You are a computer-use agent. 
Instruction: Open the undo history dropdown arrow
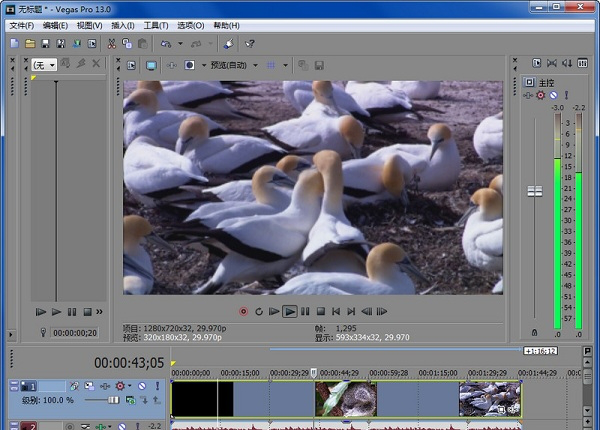pos(180,44)
